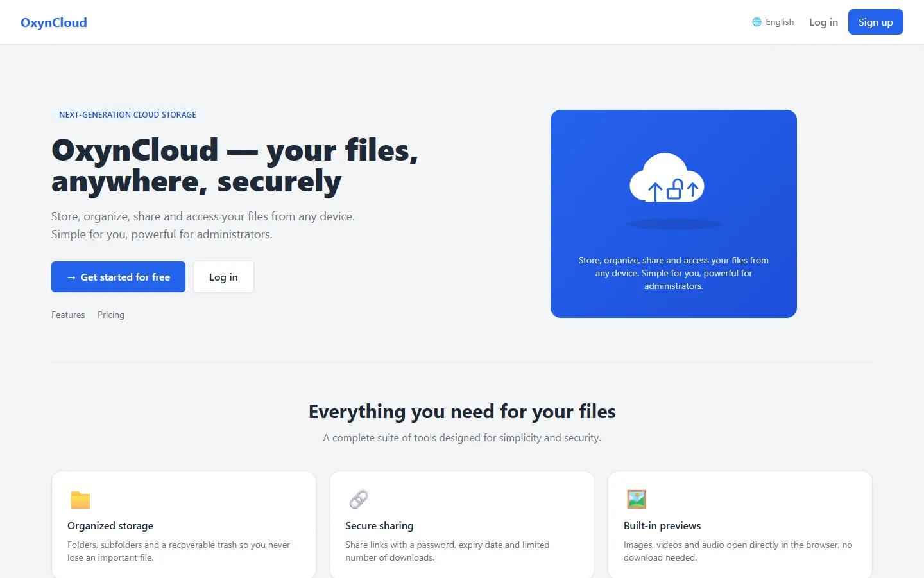Click Log in in the top navigation
Image resolution: width=924 pixels, height=578 pixels.
pyautogui.click(x=823, y=22)
